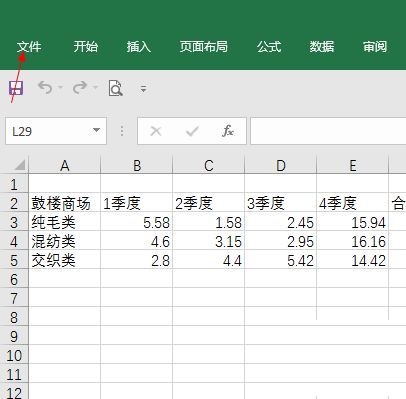Click the 4季度 header cell
This screenshot has width=406, height=399.
click(x=353, y=203)
